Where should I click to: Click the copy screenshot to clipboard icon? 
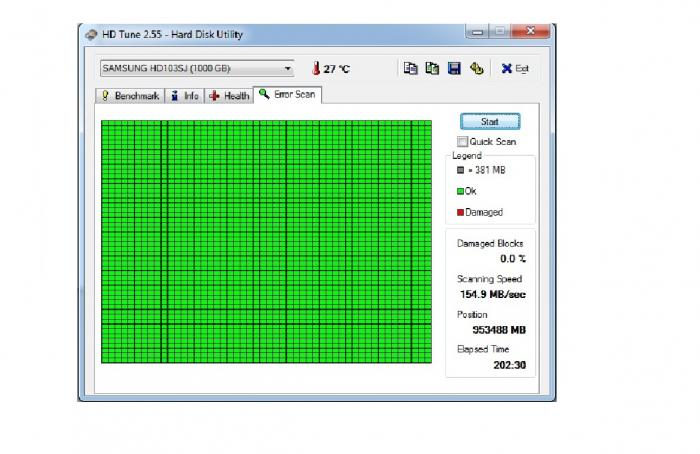coord(432,68)
